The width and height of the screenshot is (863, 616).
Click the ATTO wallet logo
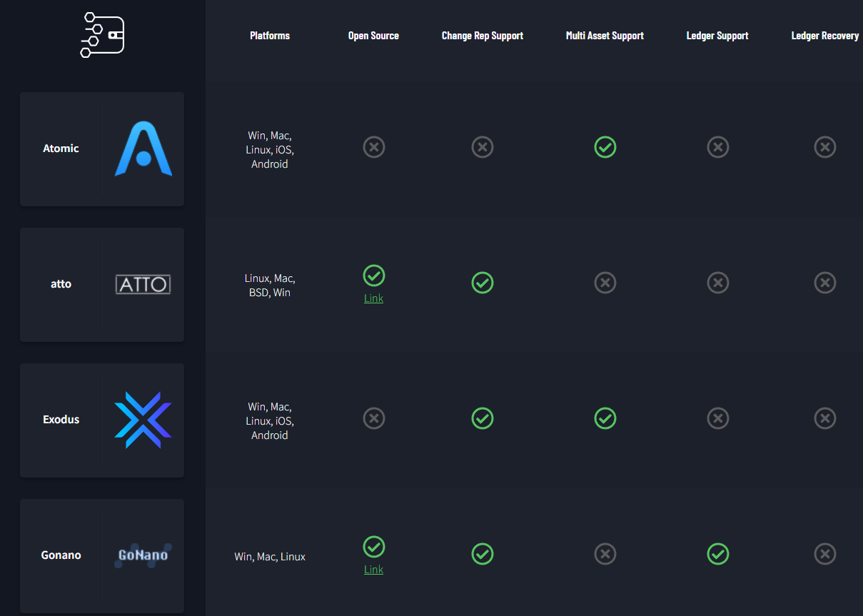pyautogui.click(x=143, y=285)
